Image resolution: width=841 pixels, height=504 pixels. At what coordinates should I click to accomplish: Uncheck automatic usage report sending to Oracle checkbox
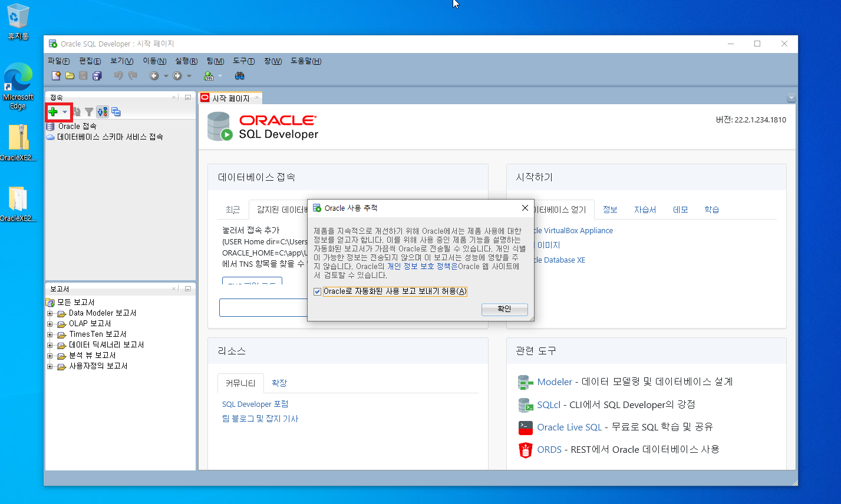point(318,291)
